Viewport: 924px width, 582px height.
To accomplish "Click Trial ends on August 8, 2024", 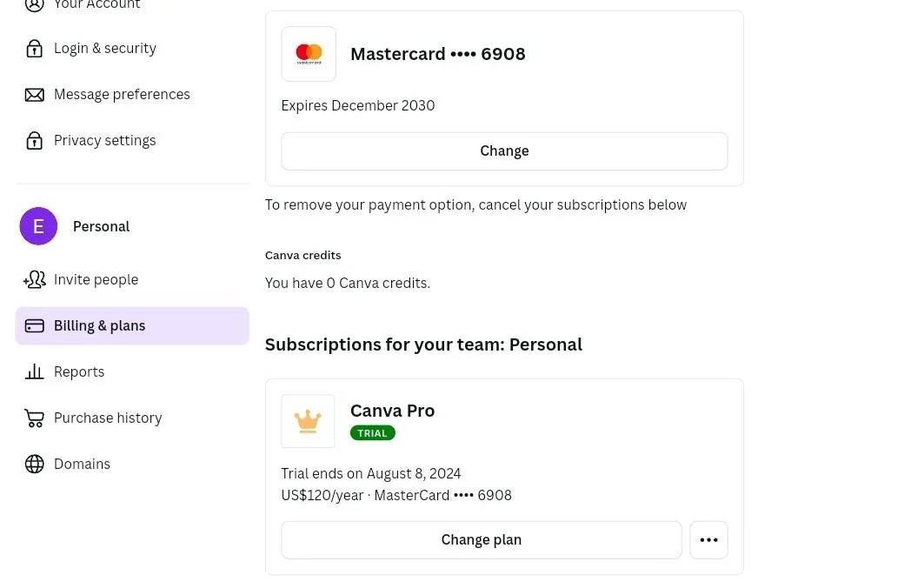I will pos(370,473).
